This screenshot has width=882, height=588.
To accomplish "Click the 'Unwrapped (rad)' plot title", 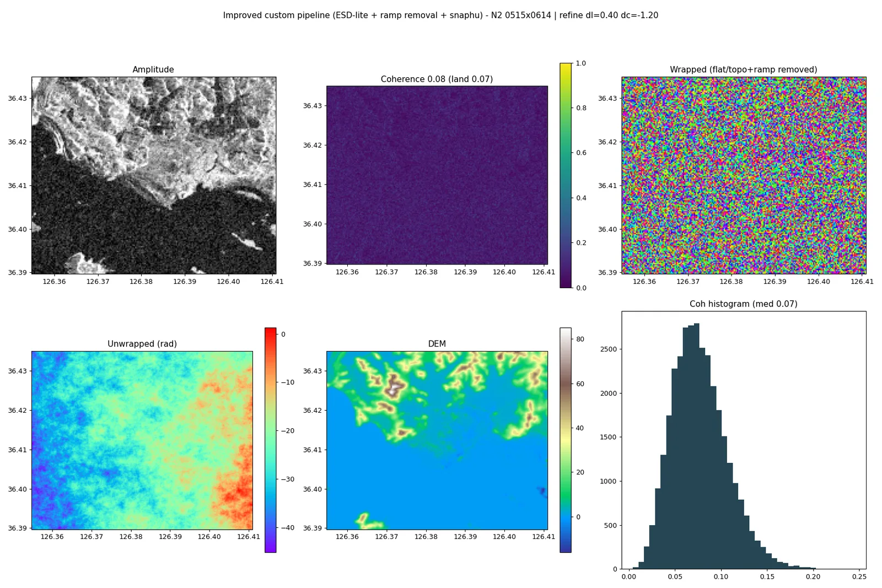I will pyautogui.click(x=142, y=344).
